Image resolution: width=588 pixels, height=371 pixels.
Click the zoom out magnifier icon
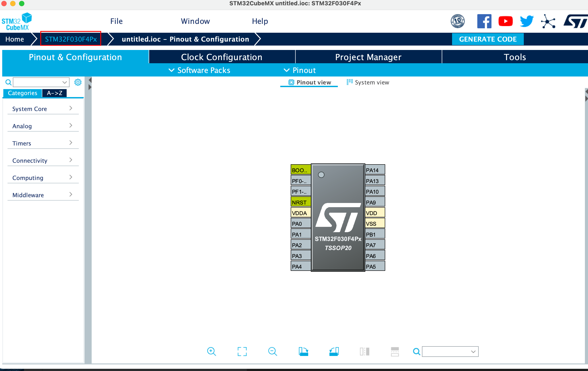pos(272,352)
